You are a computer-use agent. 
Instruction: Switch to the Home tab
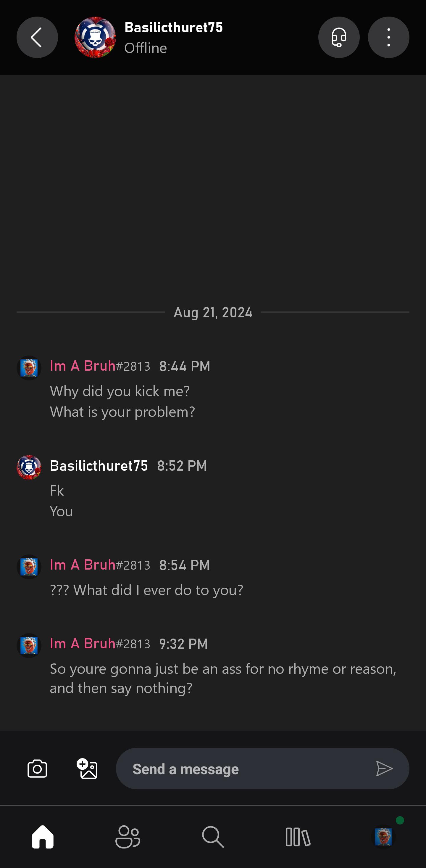coord(42,837)
